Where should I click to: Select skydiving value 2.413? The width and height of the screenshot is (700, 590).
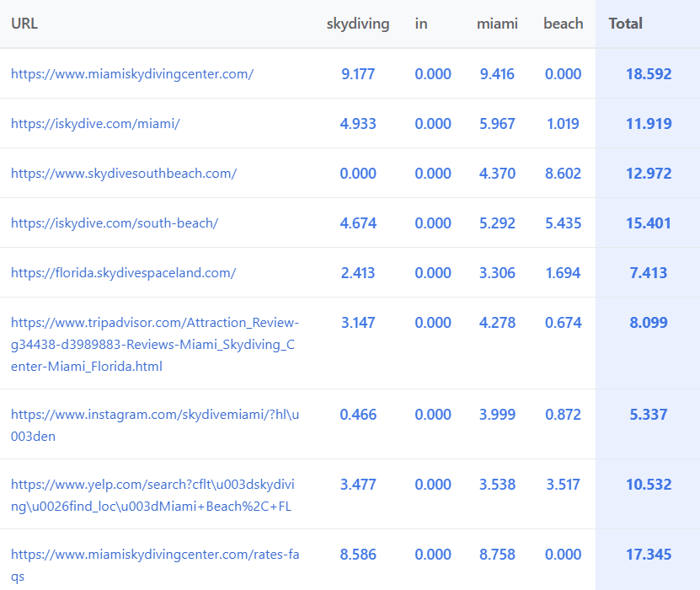pyautogui.click(x=358, y=272)
